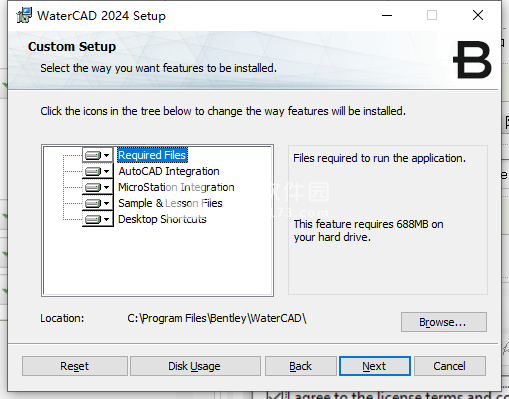
Task: Select the Required Files tree item
Action: [152, 155]
